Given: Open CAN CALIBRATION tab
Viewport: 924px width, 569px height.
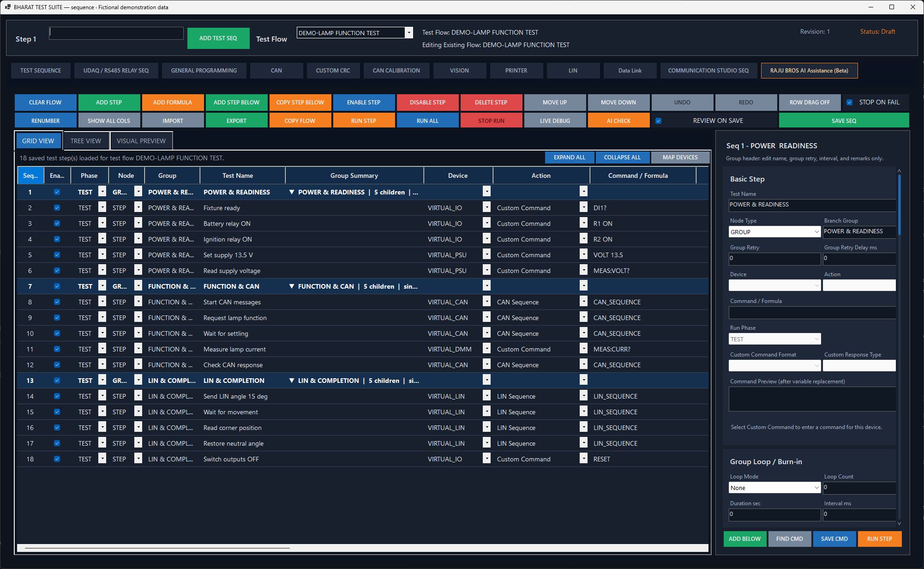Looking at the screenshot, I should [396, 71].
